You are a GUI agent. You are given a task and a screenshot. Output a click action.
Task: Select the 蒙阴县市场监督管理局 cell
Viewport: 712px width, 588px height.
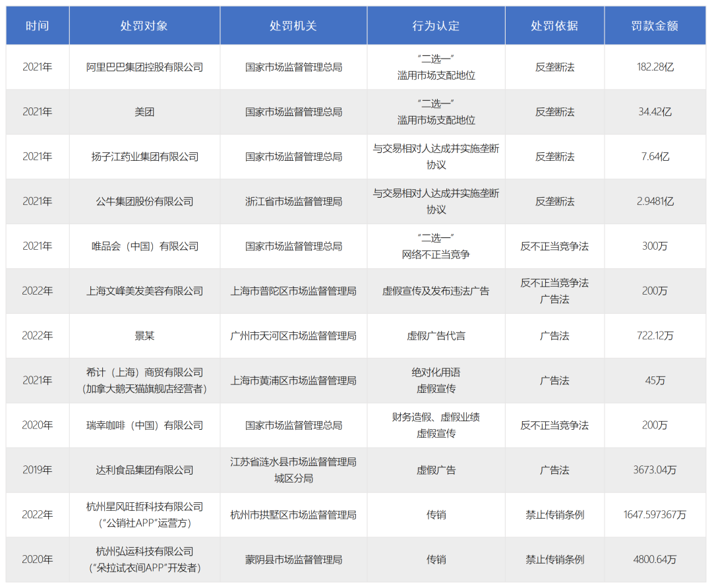tap(293, 560)
